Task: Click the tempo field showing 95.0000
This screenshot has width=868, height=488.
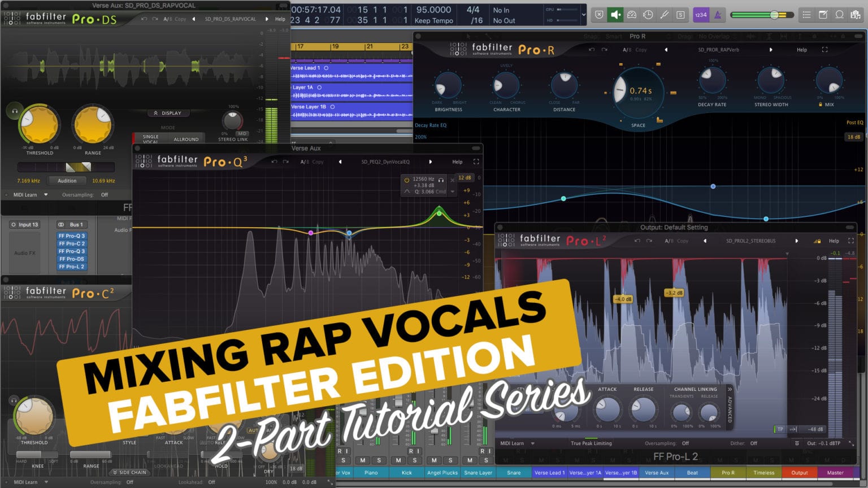Action: point(433,10)
